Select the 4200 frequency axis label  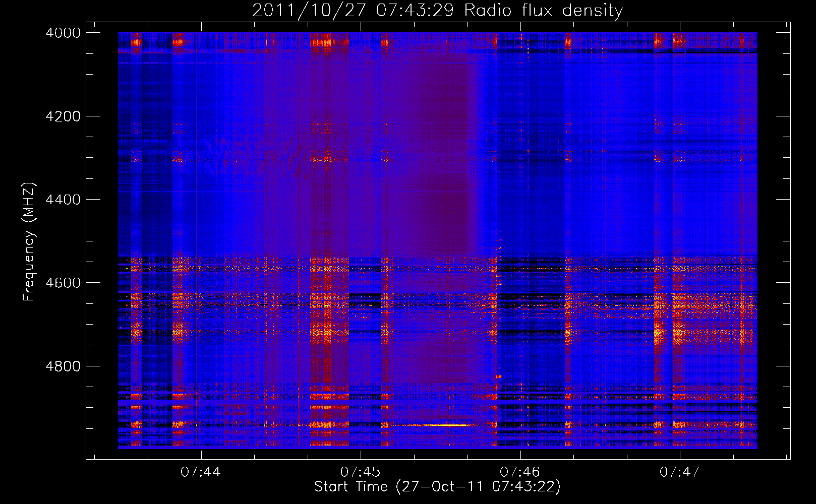coord(63,116)
